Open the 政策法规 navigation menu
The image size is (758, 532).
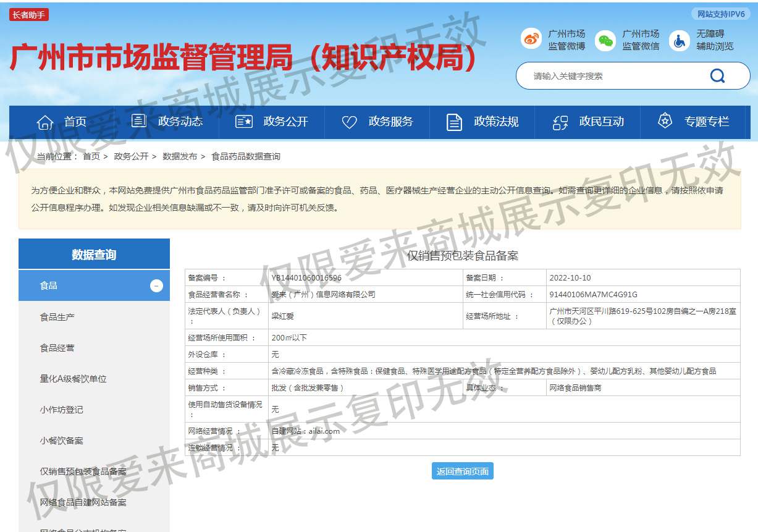click(482, 122)
